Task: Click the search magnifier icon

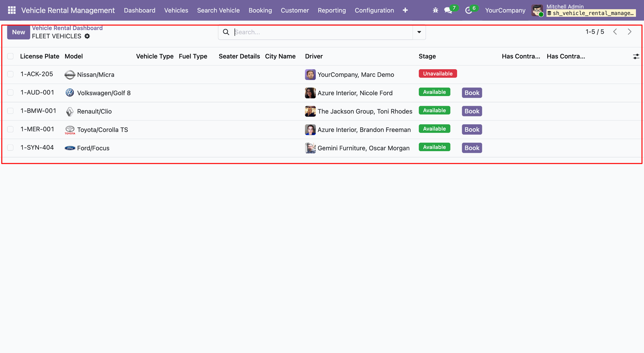Action: coord(226,32)
